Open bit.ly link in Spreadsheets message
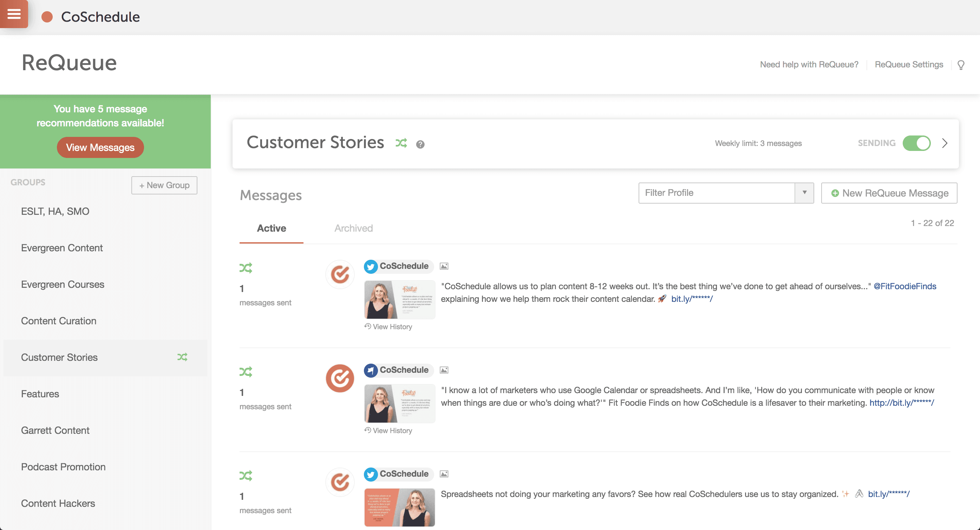This screenshot has width=980, height=530. (889, 494)
